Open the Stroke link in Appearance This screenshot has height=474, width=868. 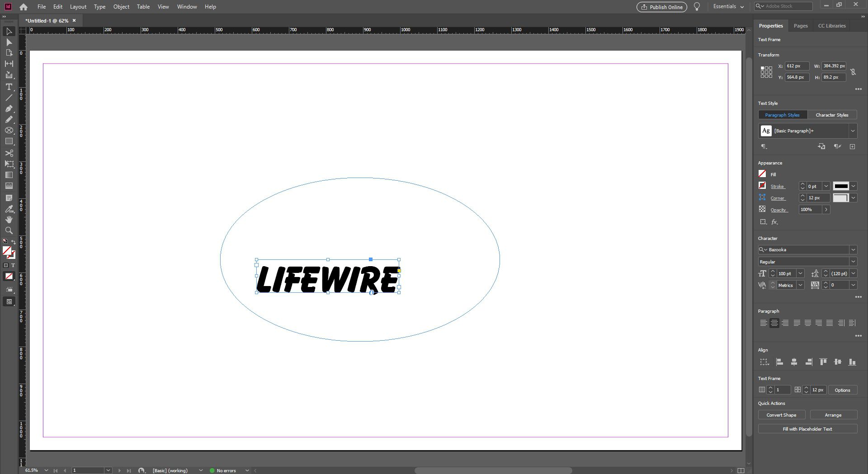pos(777,186)
